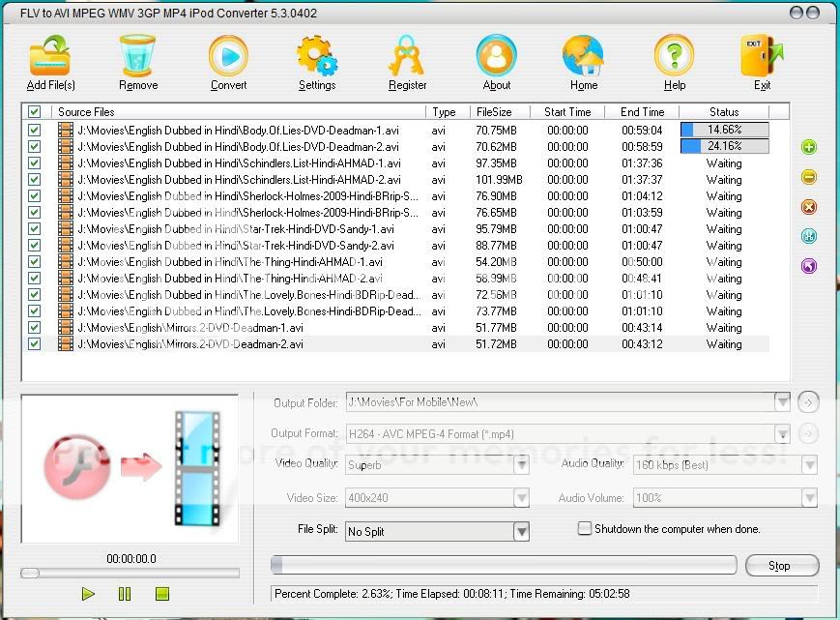Viewport: 840px width, 620px height.
Task: Uncheck Body.Of.Lies-DVD-Deadman-1.avi checkbox
Action: pyautogui.click(x=34, y=131)
